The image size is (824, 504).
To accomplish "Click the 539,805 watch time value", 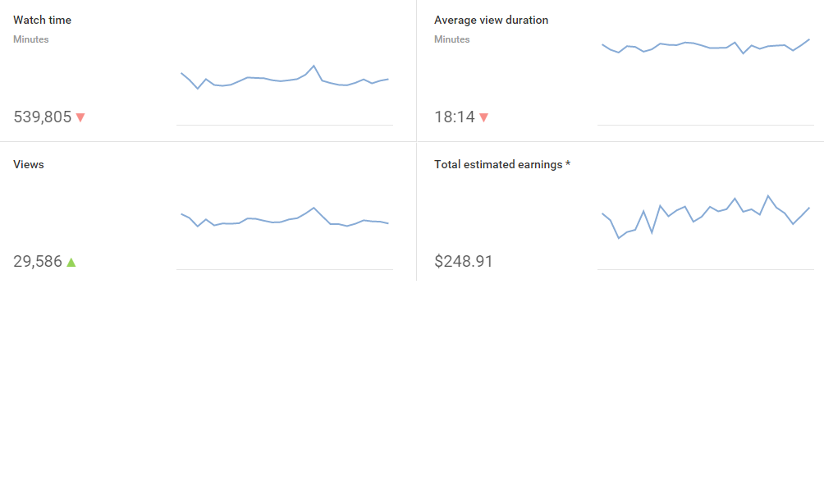I will pyautogui.click(x=43, y=117).
